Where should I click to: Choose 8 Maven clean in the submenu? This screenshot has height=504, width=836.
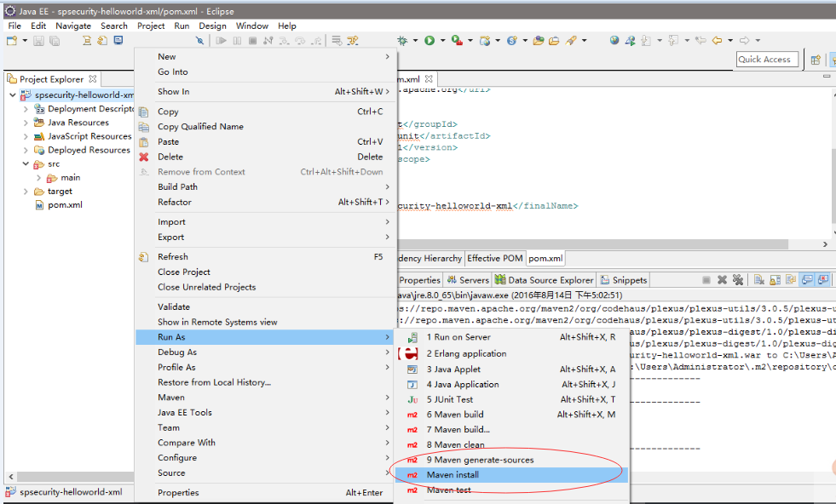coord(511,444)
